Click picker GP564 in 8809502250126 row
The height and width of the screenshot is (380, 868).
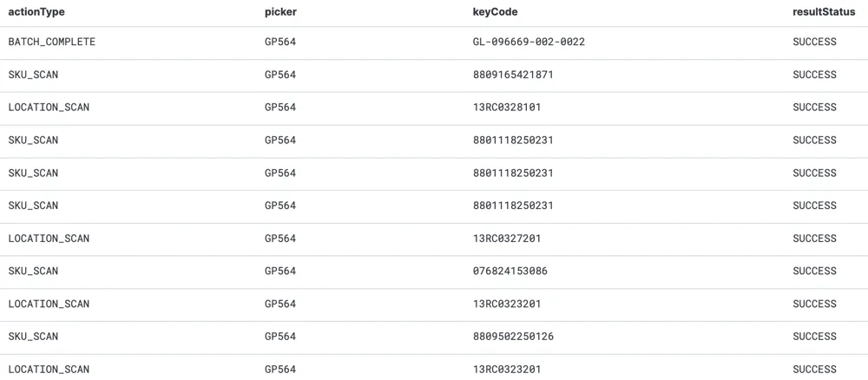point(280,337)
